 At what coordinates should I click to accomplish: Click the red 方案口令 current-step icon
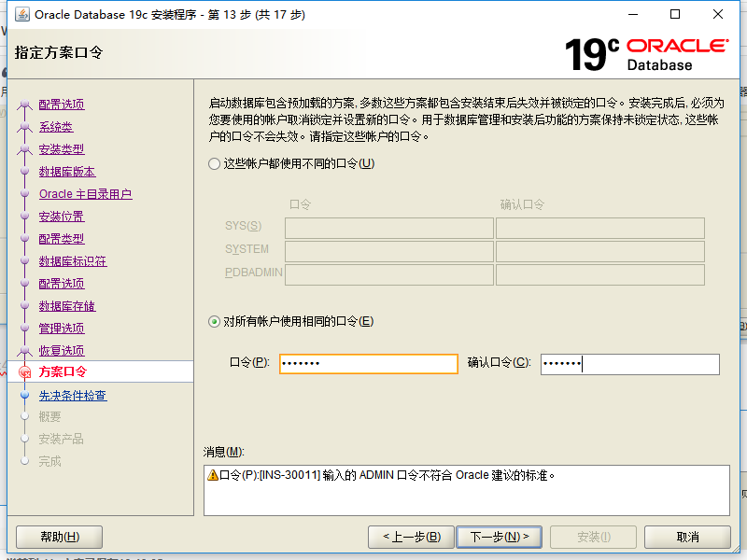click(25, 371)
